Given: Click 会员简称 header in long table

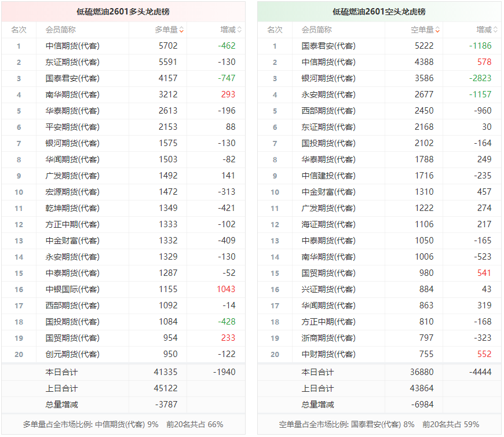Looking at the screenshot, I should [60, 30].
